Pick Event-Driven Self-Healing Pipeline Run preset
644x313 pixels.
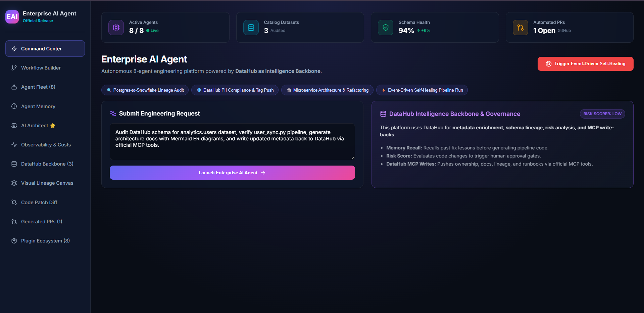click(x=422, y=90)
